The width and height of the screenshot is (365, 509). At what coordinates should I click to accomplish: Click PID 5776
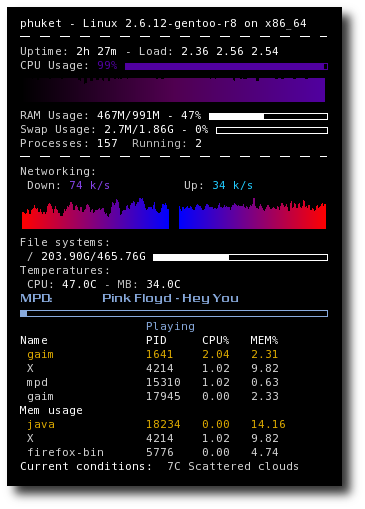click(160, 452)
